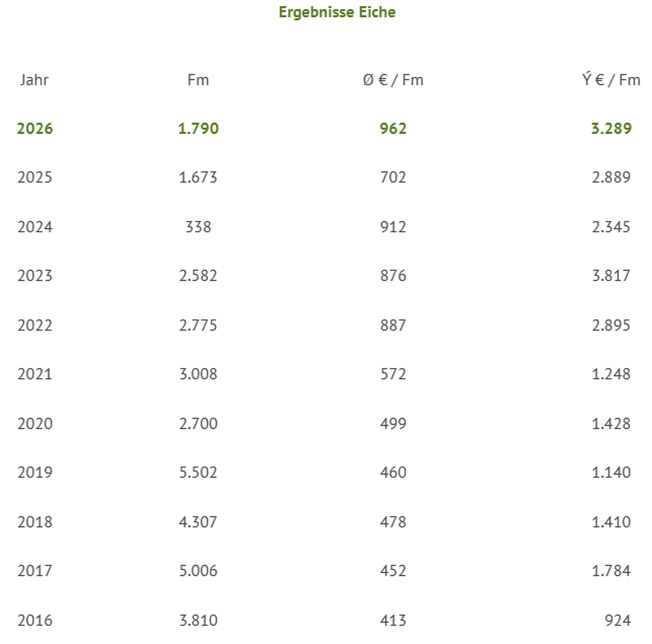The width and height of the screenshot is (652, 644).
Task: Click the "Ergebnisse Eiche" table title
Action: click(337, 12)
